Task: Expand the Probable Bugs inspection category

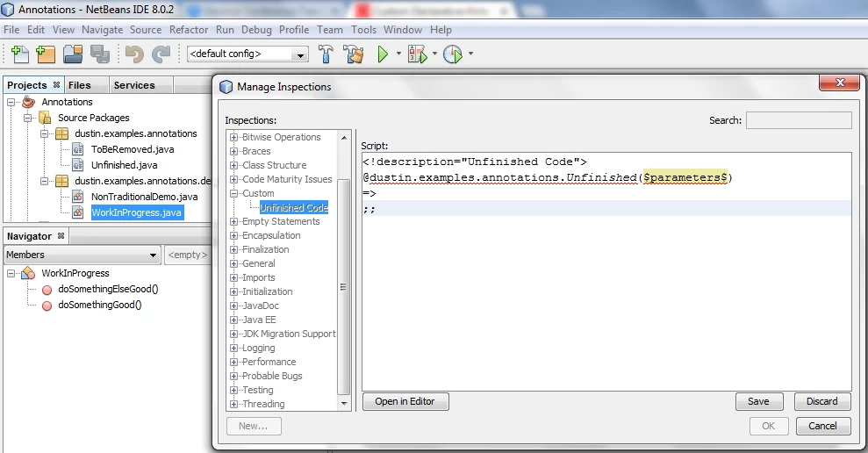Action: tap(233, 376)
